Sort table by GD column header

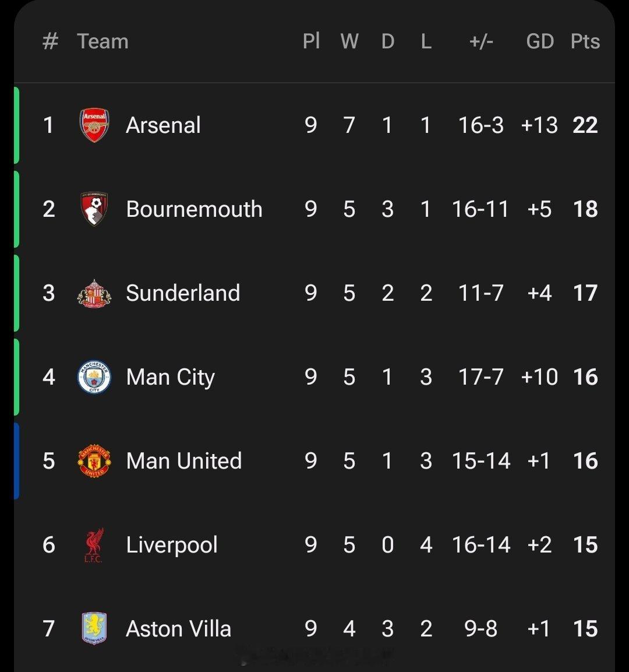click(x=539, y=41)
